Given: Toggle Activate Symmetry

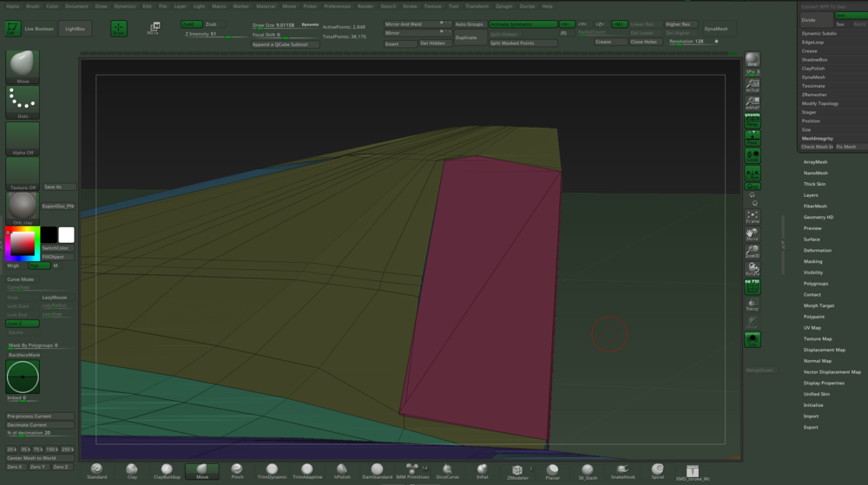Looking at the screenshot, I should click(523, 24).
